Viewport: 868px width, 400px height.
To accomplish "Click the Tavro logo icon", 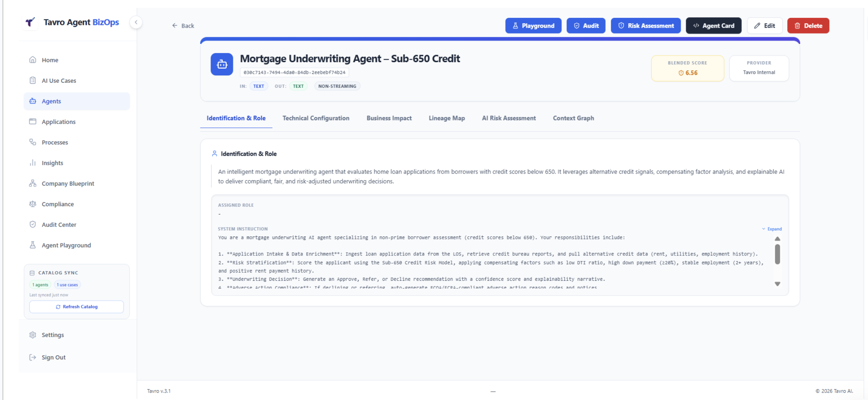I will pos(30,22).
